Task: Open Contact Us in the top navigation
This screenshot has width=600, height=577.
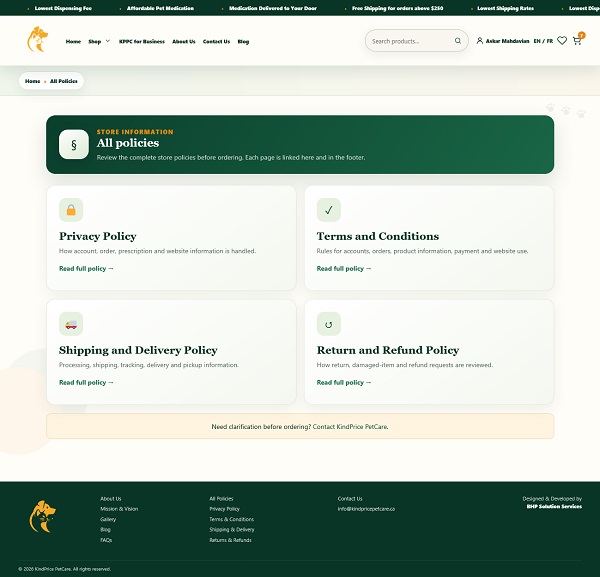Action: [216, 41]
